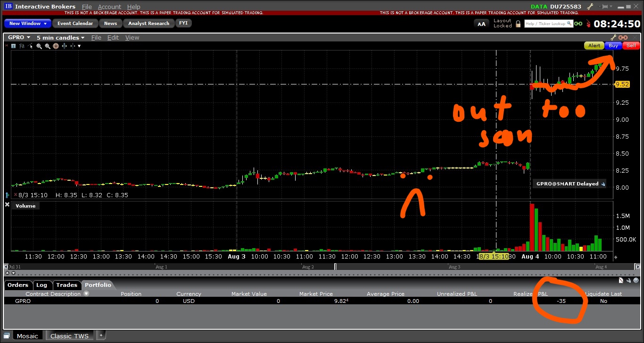
Task: Click the Interactive Brokers IB logo
Action: click(8, 7)
